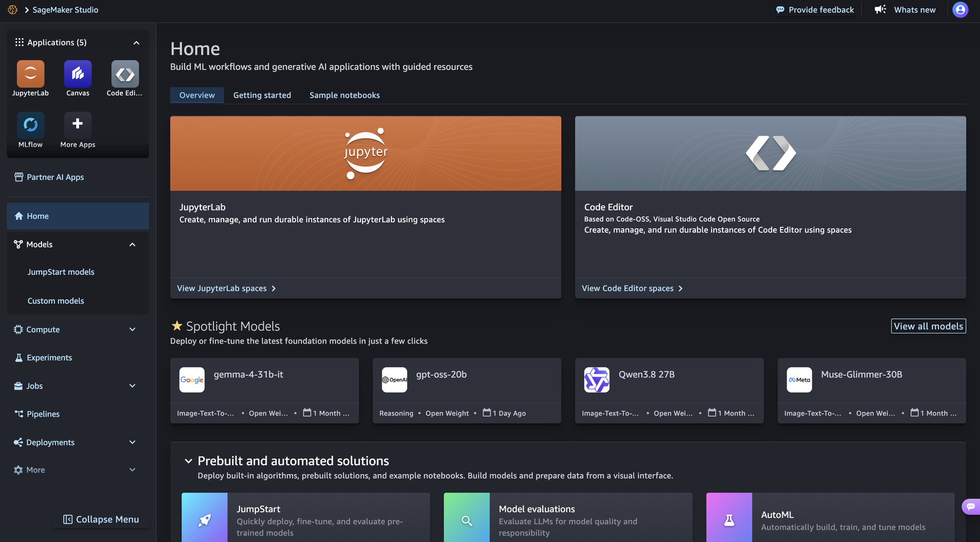Expand the Jobs menu section

coord(78,386)
